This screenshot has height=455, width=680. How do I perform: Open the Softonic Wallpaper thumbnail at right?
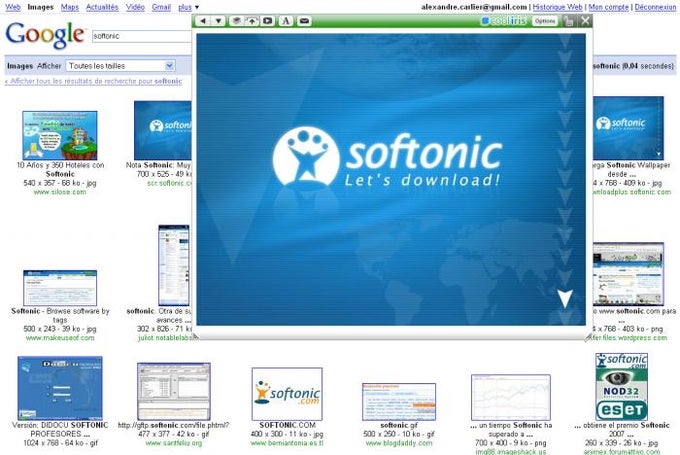point(628,128)
